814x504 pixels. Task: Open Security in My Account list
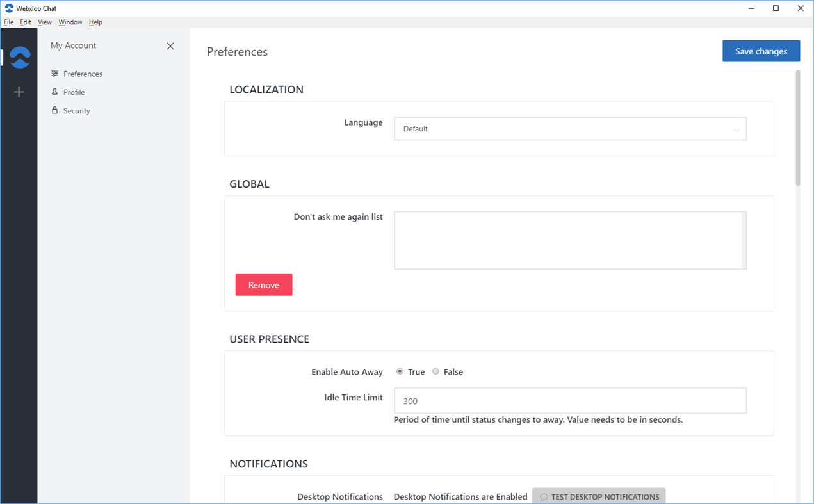click(x=77, y=111)
